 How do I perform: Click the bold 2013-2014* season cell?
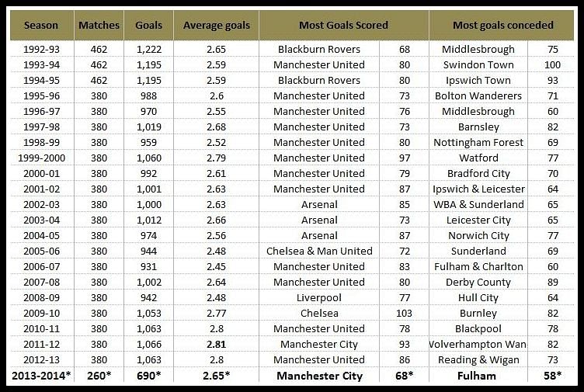pyautogui.click(x=41, y=376)
